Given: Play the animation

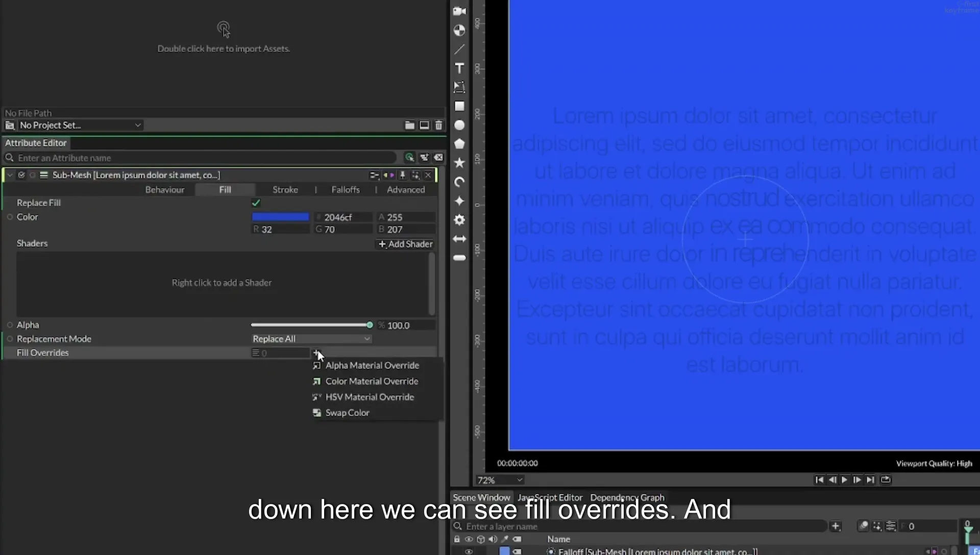Looking at the screenshot, I should pyautogui.click(x=844, y=480).
